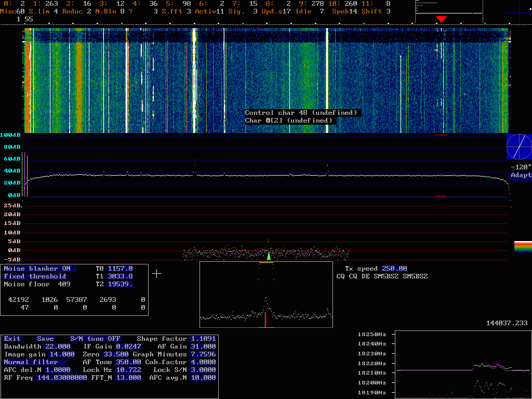
Task: Edit the AF Tone value 350.00
Action: pos(128,362)
